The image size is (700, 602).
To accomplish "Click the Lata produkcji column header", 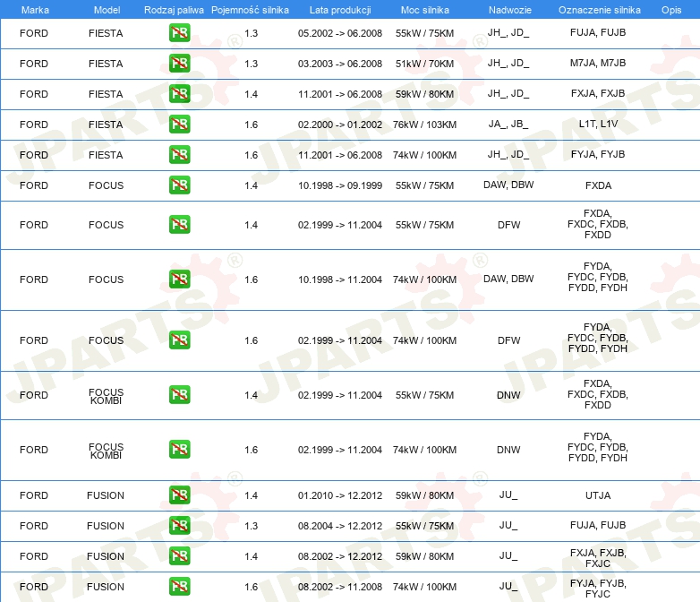I will [340, 10].
